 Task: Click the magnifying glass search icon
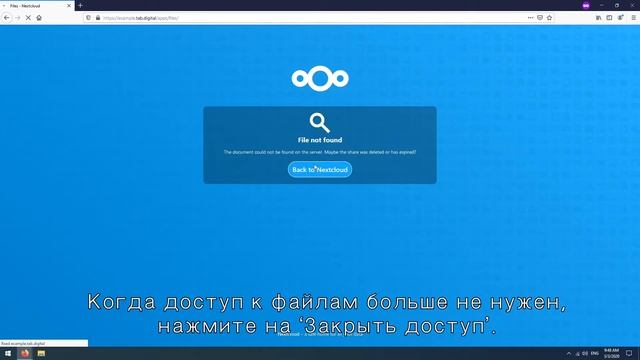click(320, 123)
